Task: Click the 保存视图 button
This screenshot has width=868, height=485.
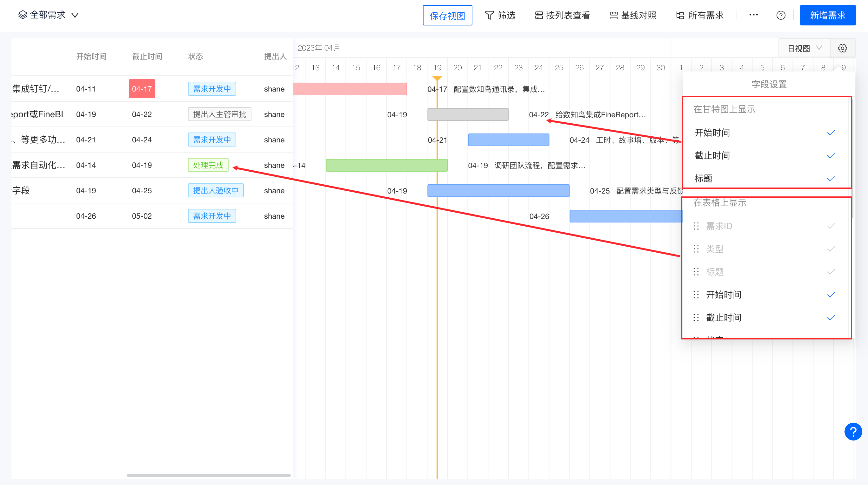Action: [447, 16]
